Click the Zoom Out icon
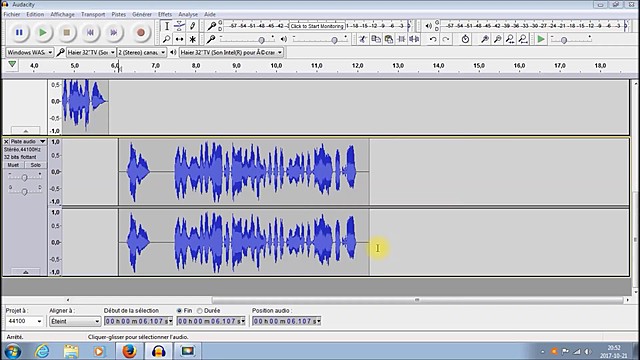The width and height of the screenshot is (640, 360). (497, 39)
